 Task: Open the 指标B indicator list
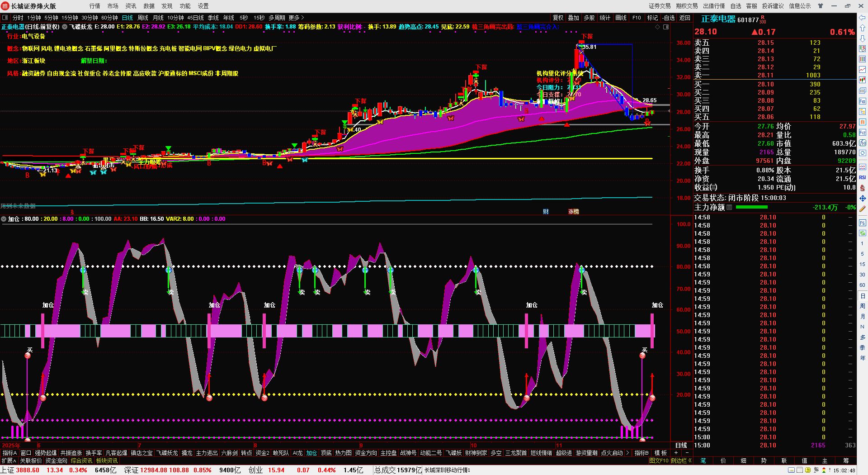pyautogui.click(x=642, y=453)
